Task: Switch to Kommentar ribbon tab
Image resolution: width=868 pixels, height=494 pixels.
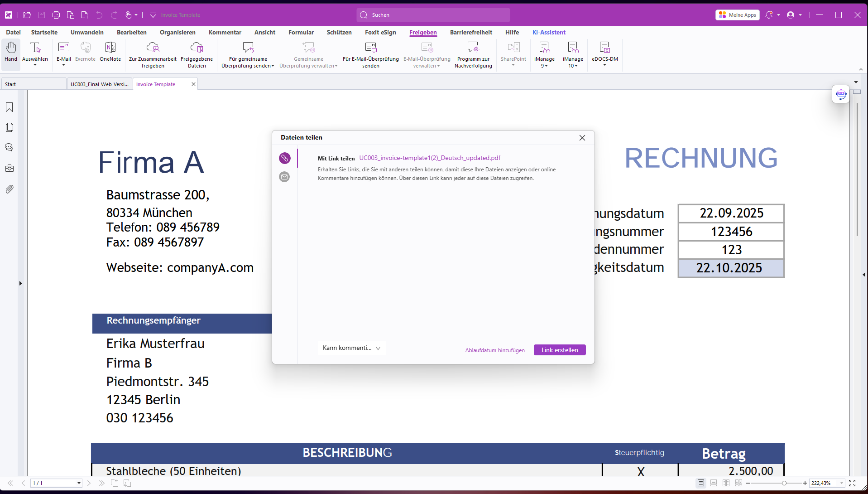Action: 225,32
